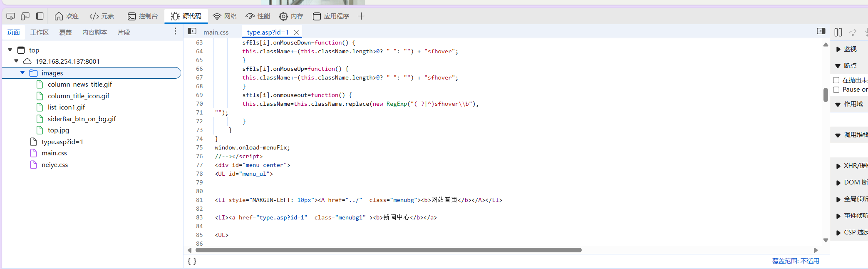Expand the CSP violation breakpoints section
Screen dimensions: 868x269
(x=852, y=232)
